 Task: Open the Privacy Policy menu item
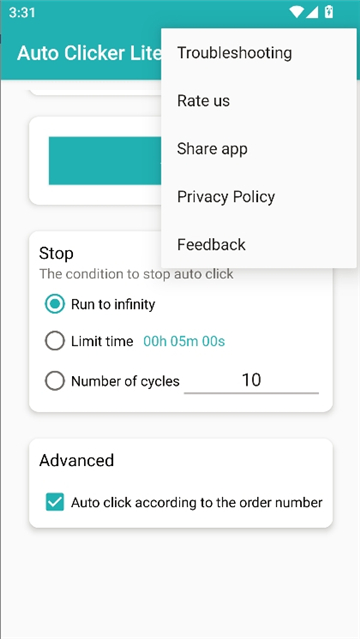coord(259,197)
